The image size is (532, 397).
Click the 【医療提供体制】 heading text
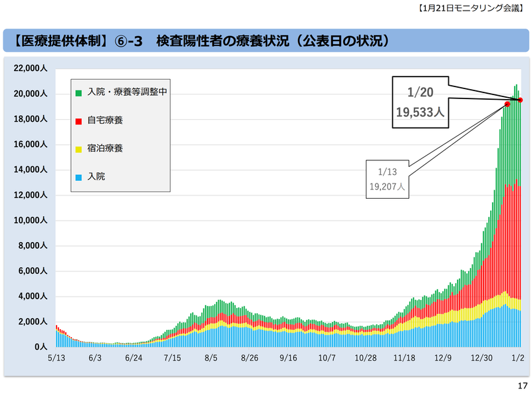point(59,41)
